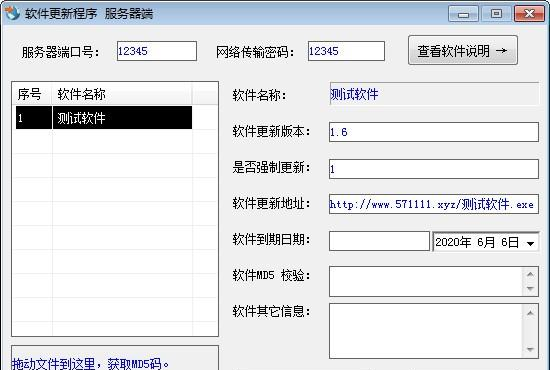Viewport: 550px width, 370px height.
Task: Click the 查看软件说明 button
Action: coord(463,51)
